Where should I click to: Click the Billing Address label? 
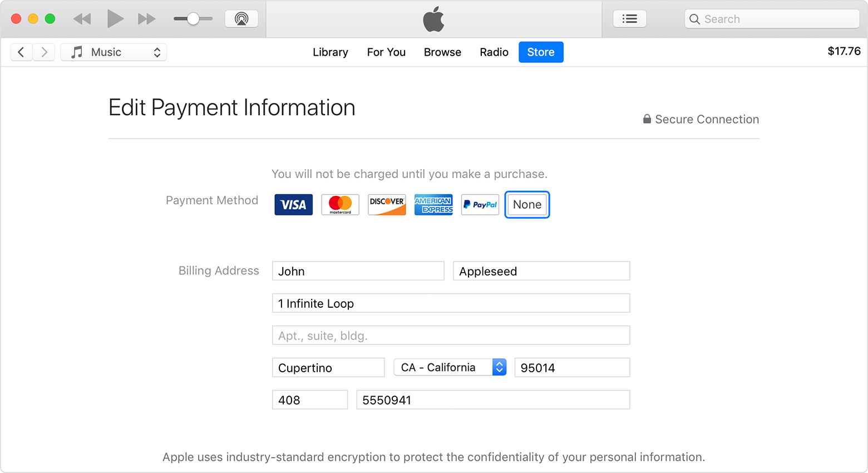click(219, 270)
